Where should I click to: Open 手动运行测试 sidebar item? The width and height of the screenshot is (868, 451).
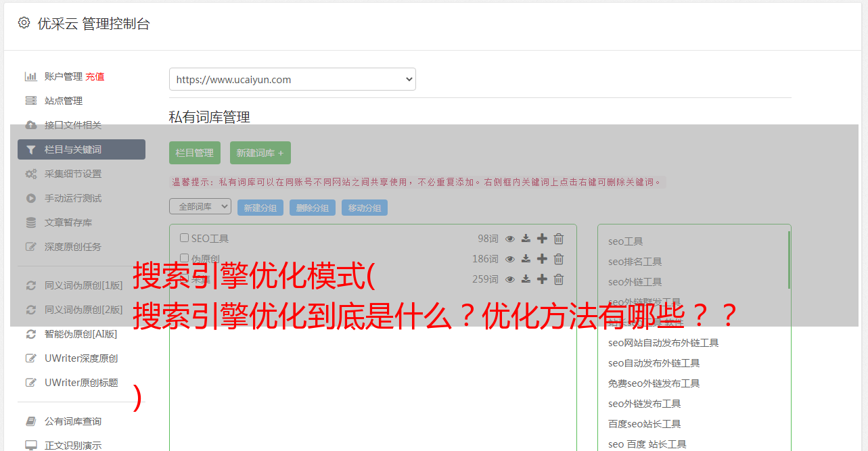pyautogui.click(x=73, y=198)
